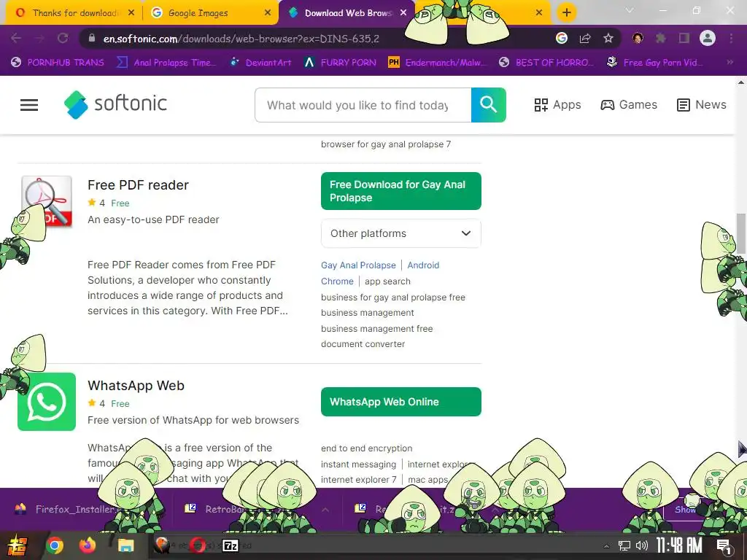Open the Games section

pyautogui.click(x=629, y=105)
